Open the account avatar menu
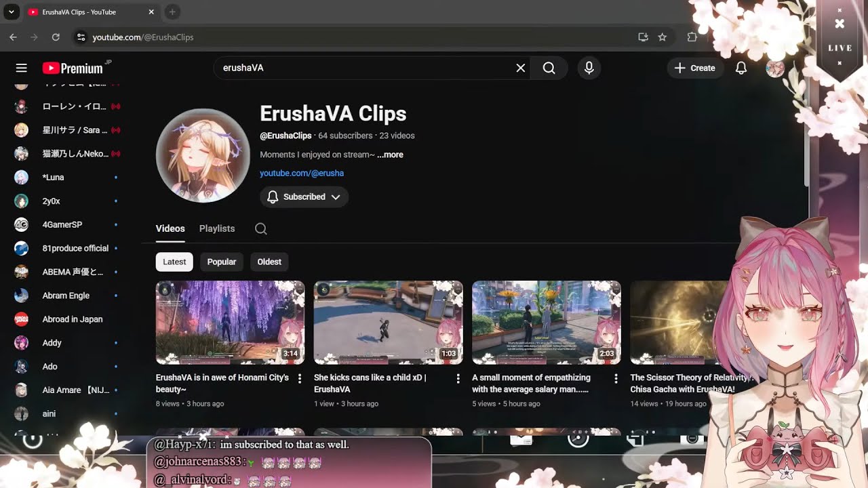Image resolution: width=868 pixels, height=488 pixels. click(775, 68)
